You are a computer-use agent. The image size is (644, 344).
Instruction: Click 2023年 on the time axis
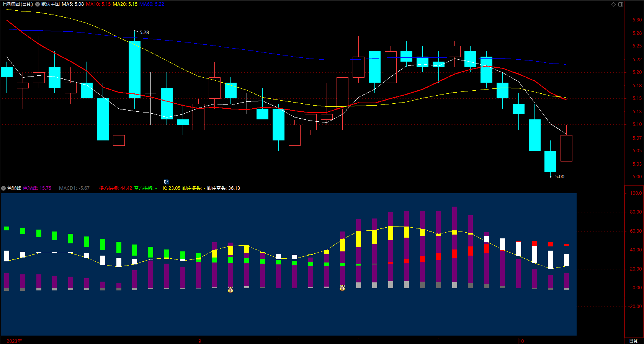pos(14,341)
